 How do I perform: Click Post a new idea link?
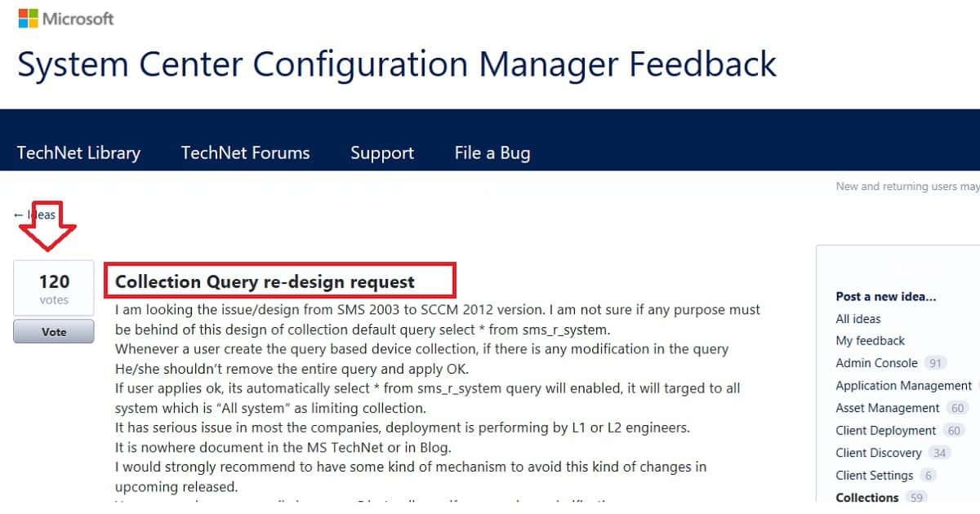click(886, 296)
